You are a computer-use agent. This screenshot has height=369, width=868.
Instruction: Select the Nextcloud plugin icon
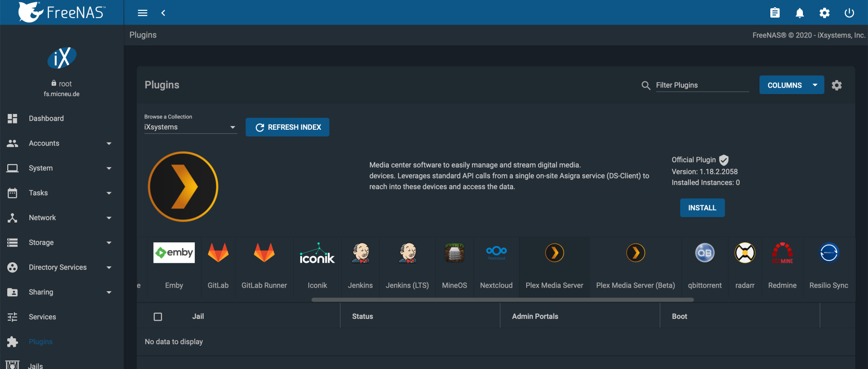pyautogui.click(x=496, y=252)
